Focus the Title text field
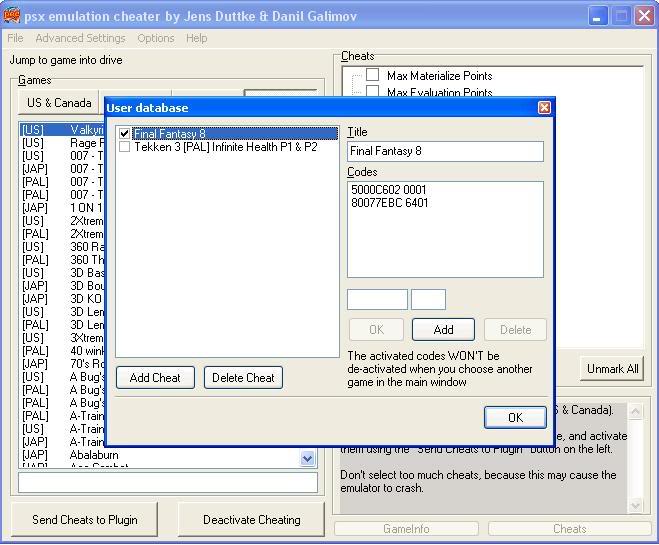The width and height of the screenshot is (659, 545). pos(445,151)
